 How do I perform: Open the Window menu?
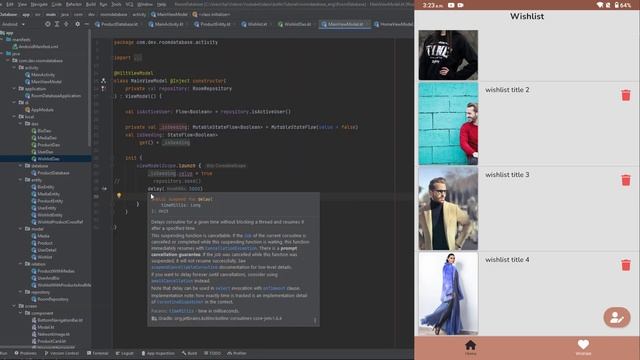145,4
